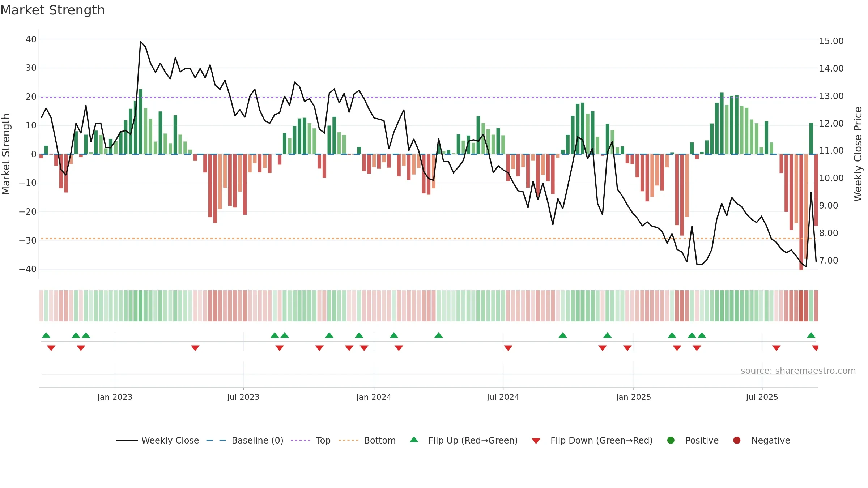The width and height of the screenshot is (868, 488).
Task: Click the Jul 2023 axis label
Action: click(x=243, y=397)
